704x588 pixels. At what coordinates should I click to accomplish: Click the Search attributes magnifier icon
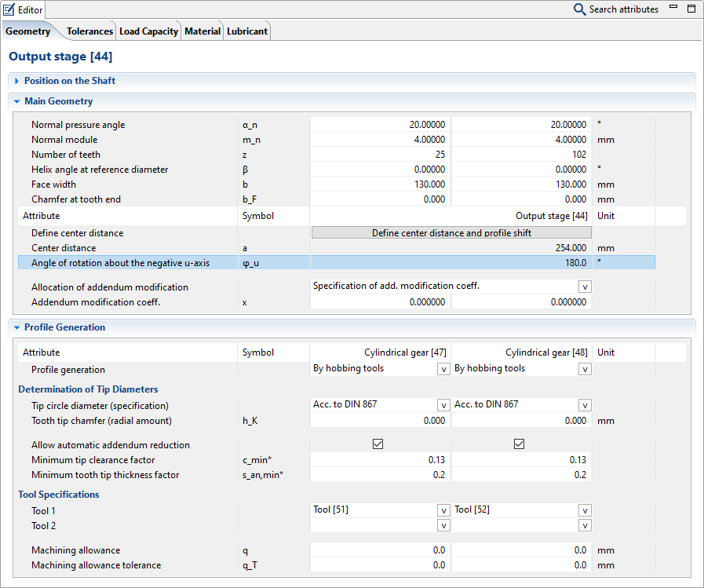tap(580, 9)
